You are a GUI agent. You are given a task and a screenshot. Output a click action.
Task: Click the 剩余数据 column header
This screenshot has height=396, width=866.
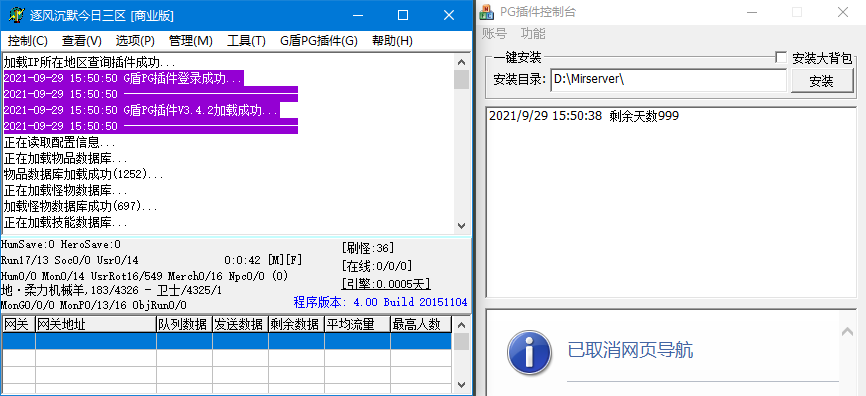(297, 324)
